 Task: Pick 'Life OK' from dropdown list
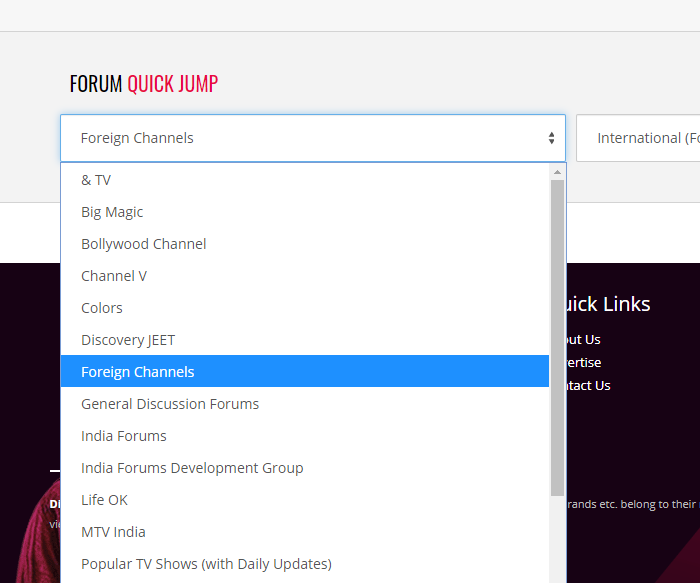305,500
